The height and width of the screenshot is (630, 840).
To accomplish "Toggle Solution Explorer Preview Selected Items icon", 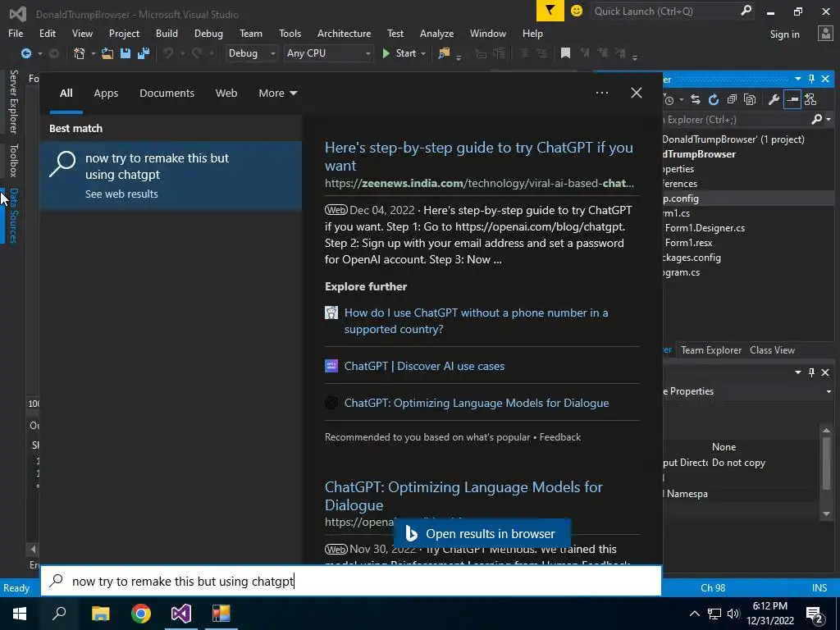I will (x=792, y=99).
